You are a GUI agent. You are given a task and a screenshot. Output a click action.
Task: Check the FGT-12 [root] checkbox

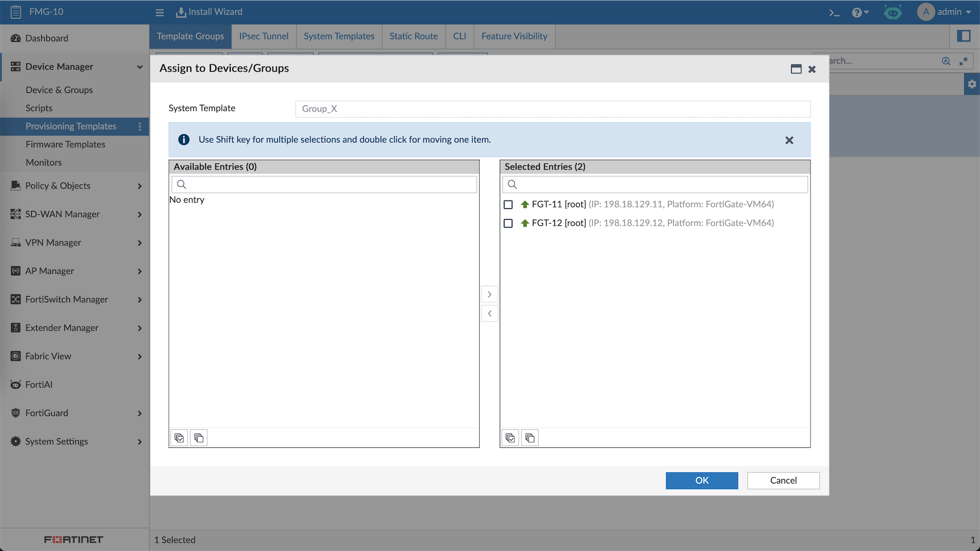(508, 223)
